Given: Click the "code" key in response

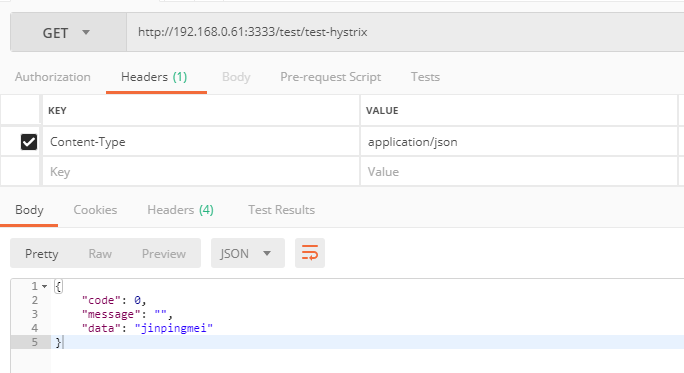Looking at the screenshot, I should pyautogui.click(x=101, y=300).
